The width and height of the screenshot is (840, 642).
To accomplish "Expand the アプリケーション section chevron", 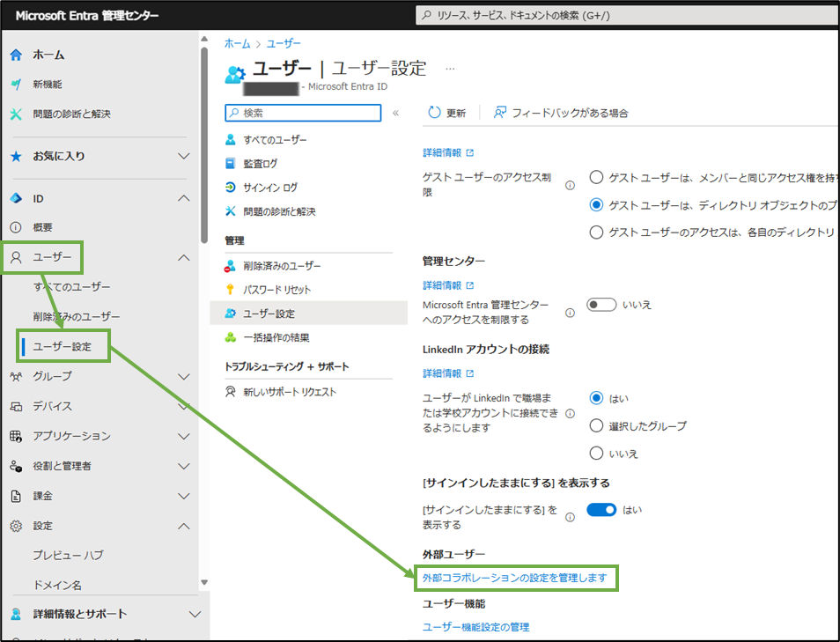I will [184, 436].
